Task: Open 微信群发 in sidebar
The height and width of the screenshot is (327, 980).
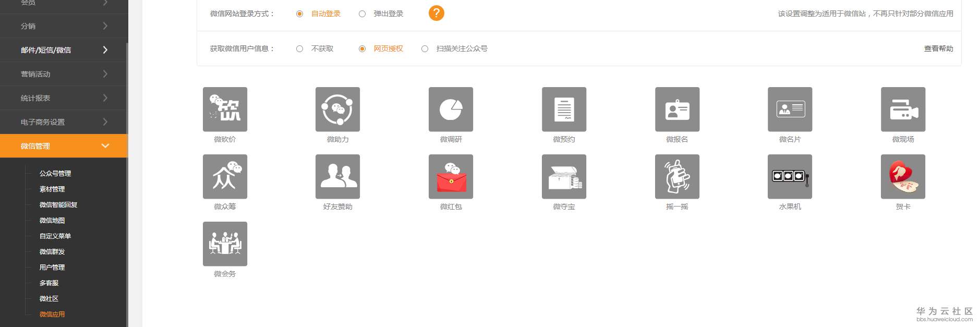Action: pyautogui.click(x=52, y=252)
